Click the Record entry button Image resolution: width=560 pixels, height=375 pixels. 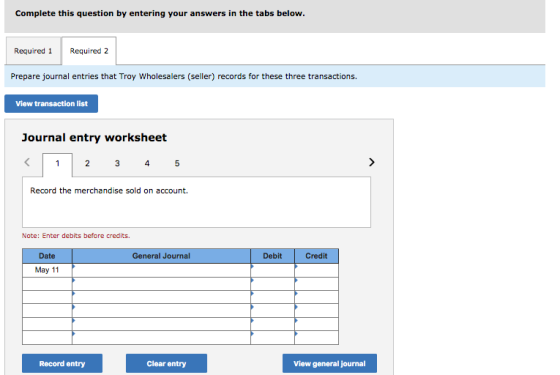[x=62, y=364]
